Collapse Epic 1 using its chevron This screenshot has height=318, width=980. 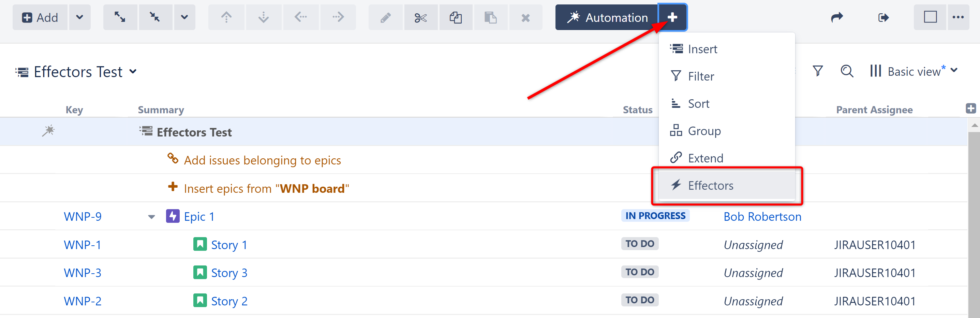[x=151, y=216]
